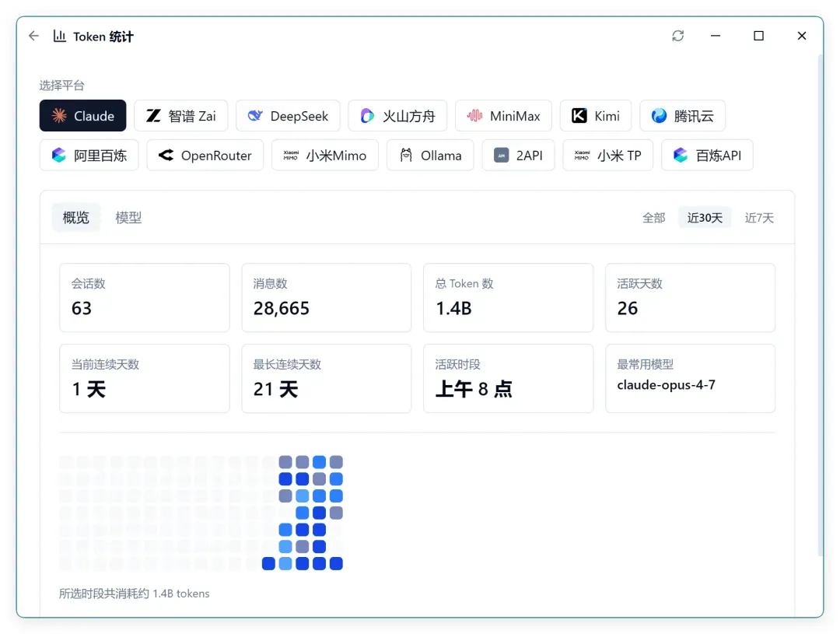The height and width of the screenshot is (634, 840).
Task: Click the MiniMax waveform logo
Action: coord(474,116)
